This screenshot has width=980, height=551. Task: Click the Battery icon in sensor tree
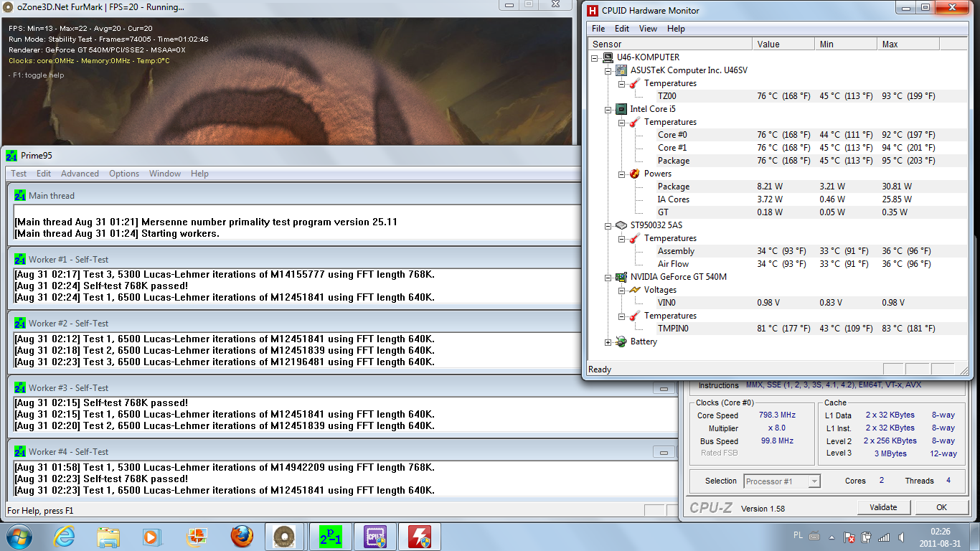point(621,342)
